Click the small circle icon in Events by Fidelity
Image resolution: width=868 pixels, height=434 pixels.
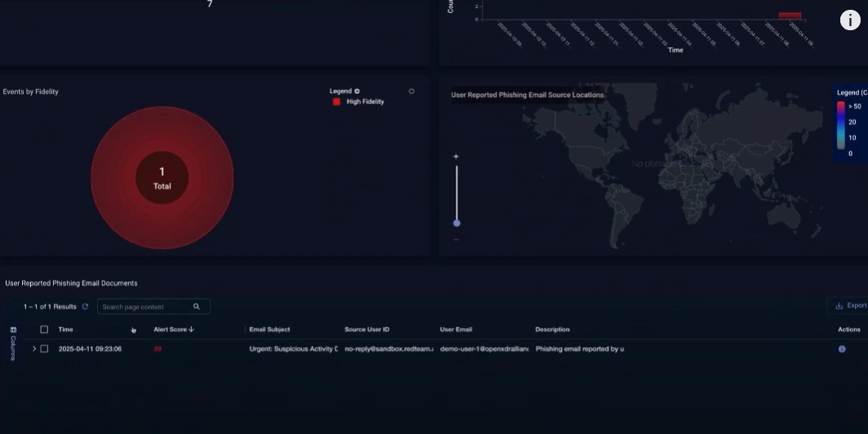412,92
